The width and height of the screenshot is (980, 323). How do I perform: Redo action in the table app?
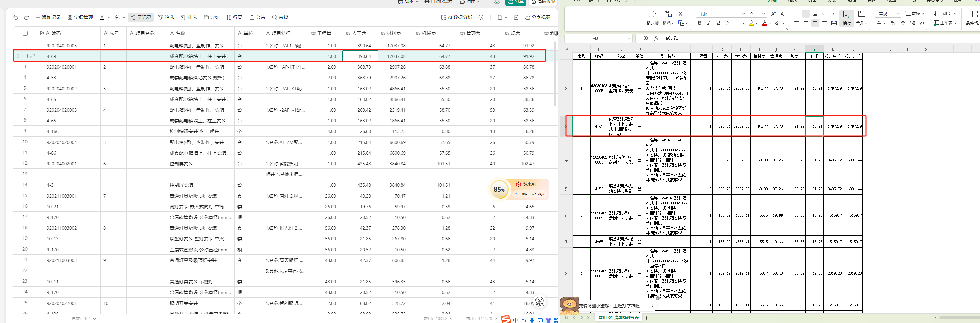point(26,17)
